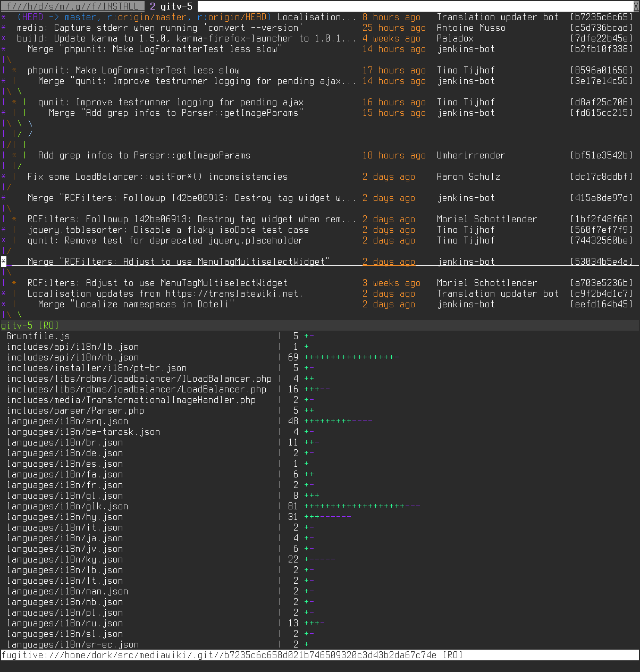Click the gitv-5 [RO] status line

pos(320,325)
